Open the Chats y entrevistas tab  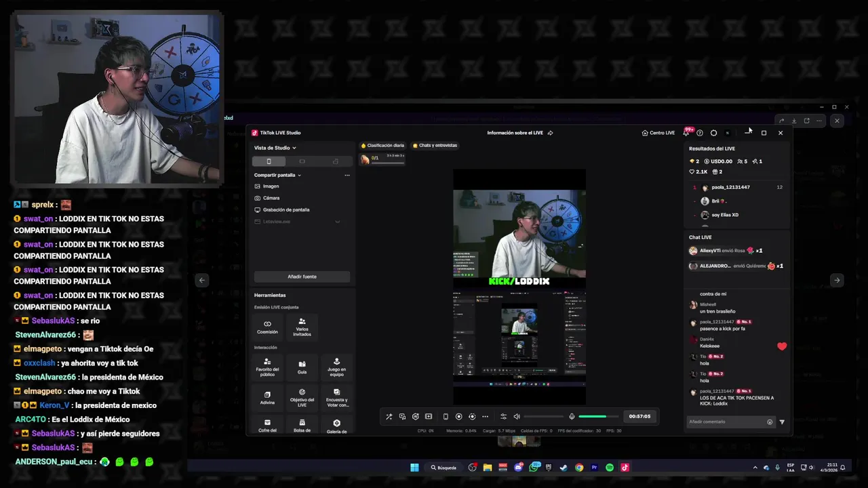pos(435,145)
